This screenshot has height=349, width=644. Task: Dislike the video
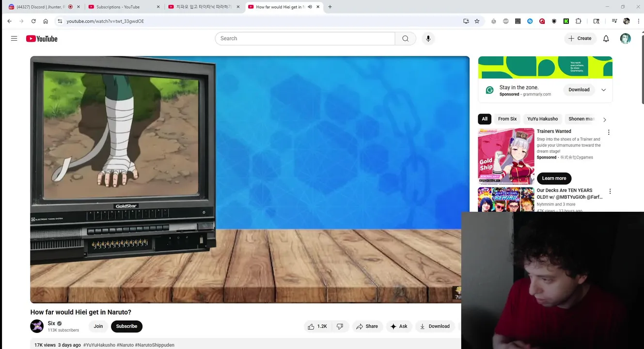(x=340, y=326)
